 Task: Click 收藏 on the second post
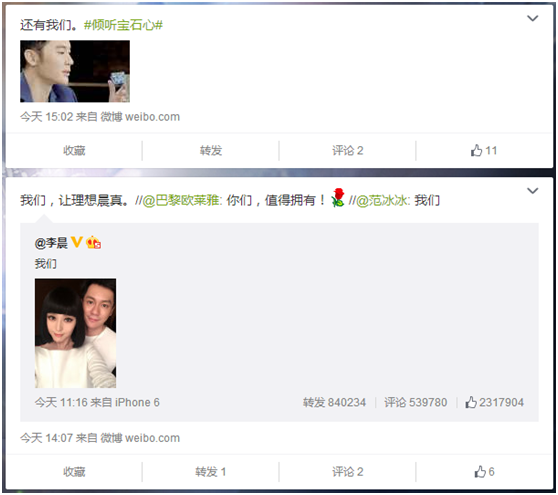pyautogui.click(x=74, y=472)
